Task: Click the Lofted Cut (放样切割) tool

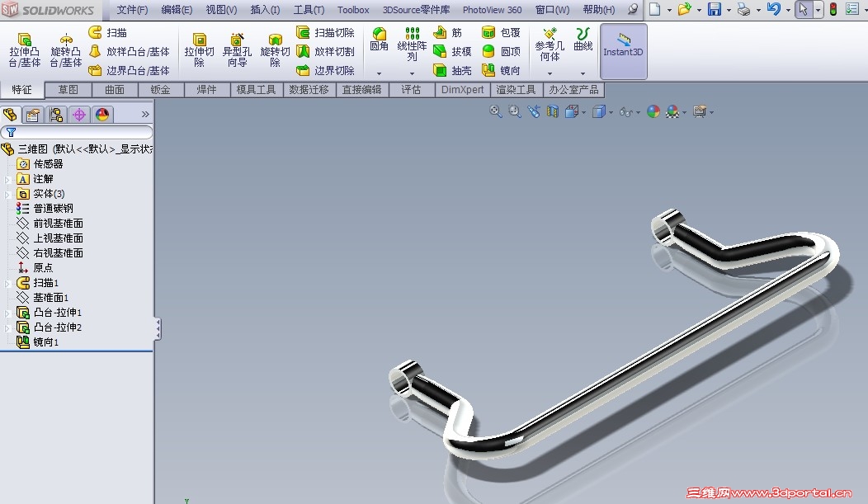Action: [325, 51]
